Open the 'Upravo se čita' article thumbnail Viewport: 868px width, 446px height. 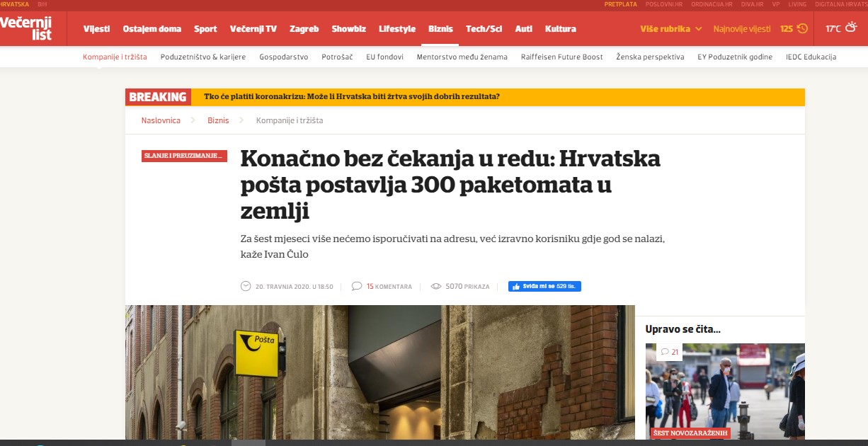725,391
